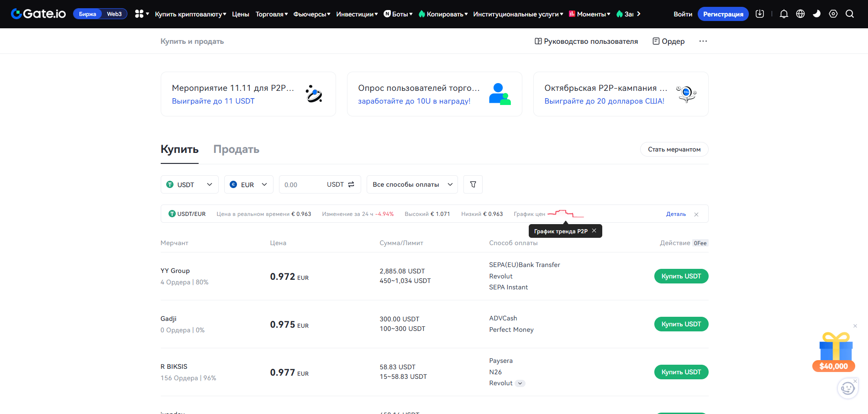Click the 0.972 EUR price
Viewport: 868px width, 414px height.
click(x=289, y=277)
